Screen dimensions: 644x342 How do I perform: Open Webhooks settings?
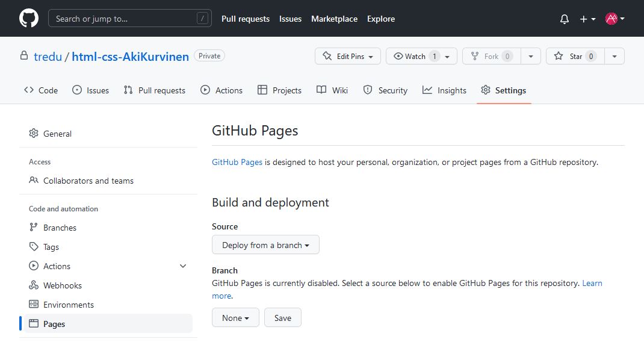pos(108,285)
